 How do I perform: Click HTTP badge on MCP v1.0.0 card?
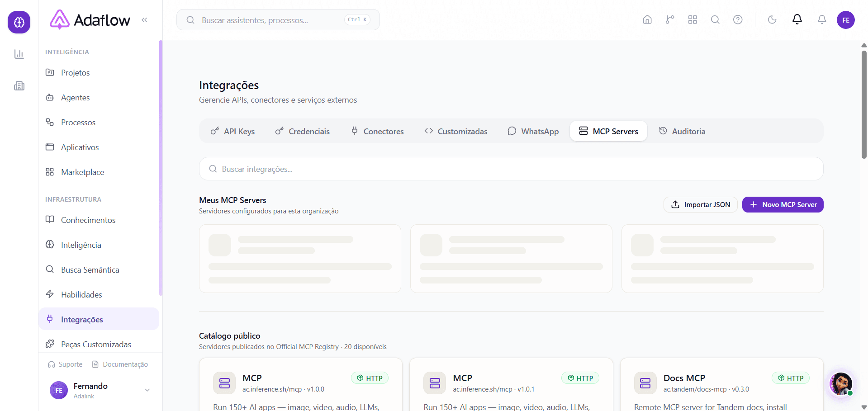tap(370, 378)
